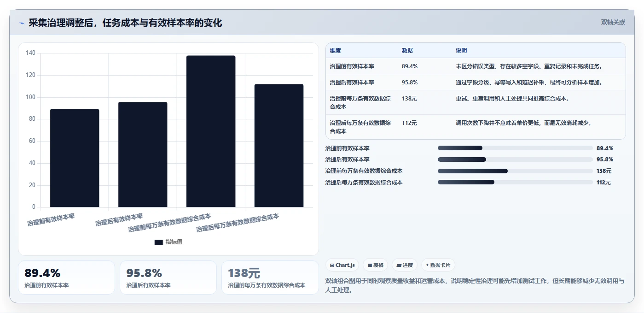Click table cell 治理前有效样本率
Screen dimensions: 644x313
pyautogui.click(x=352, y=66)
